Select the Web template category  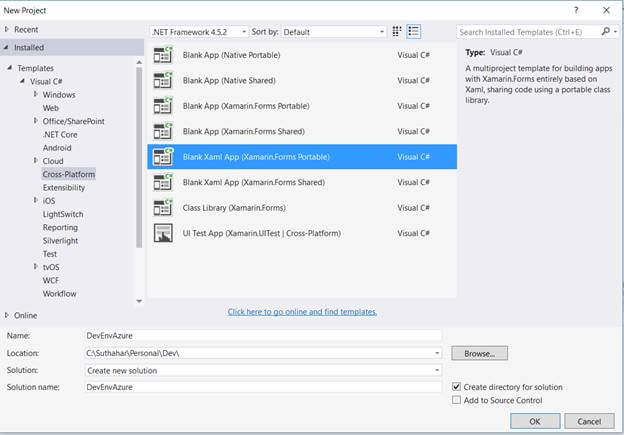[51, 108]
